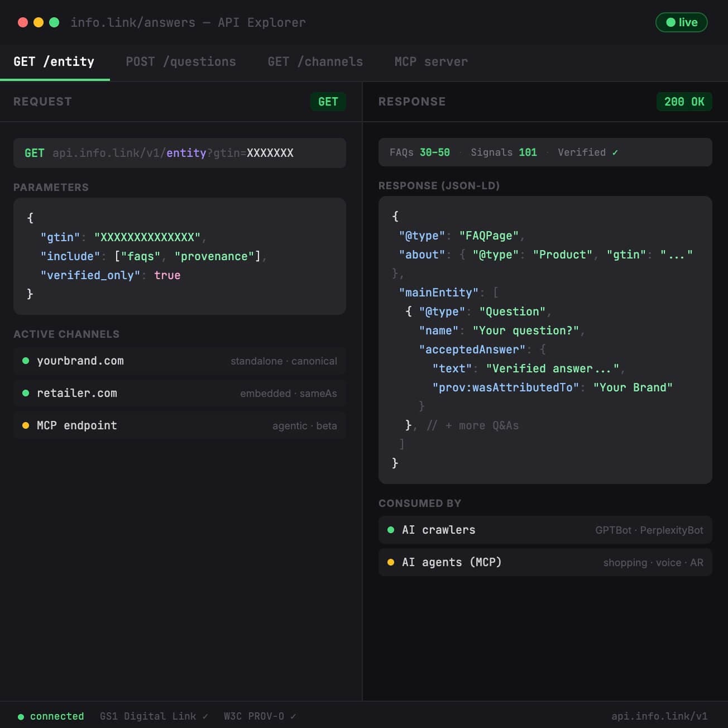Click the green dot beside AI crawlers
This screenshot has height=728, width=728.
[x=391, y=530]
